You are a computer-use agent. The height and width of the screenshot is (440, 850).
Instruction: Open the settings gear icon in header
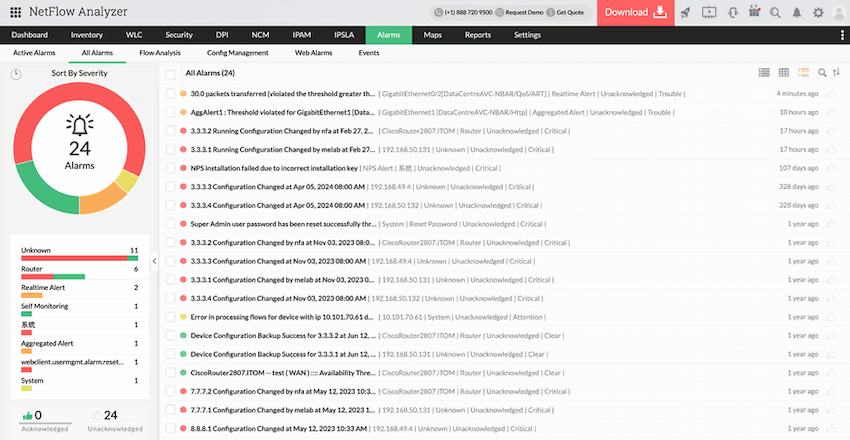[x=818, y=12]
